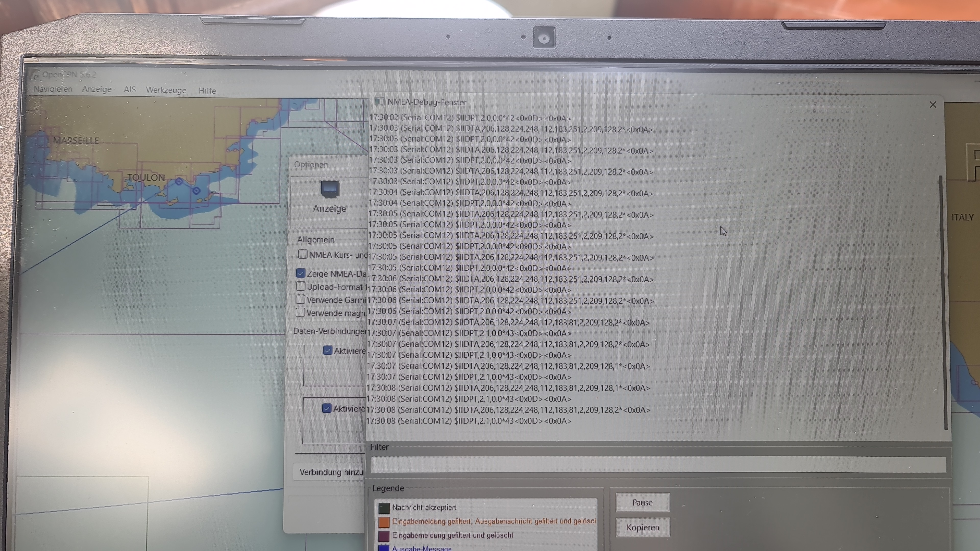980x551 pixels.
Task: Open the Werkzeuge menu
Action: (x=166, y=90)
